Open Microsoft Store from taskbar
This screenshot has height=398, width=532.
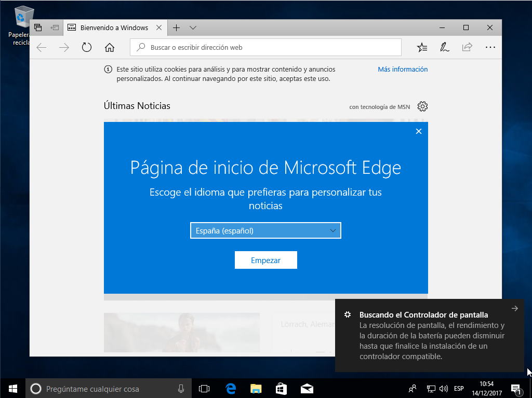[x=281, y=389]
